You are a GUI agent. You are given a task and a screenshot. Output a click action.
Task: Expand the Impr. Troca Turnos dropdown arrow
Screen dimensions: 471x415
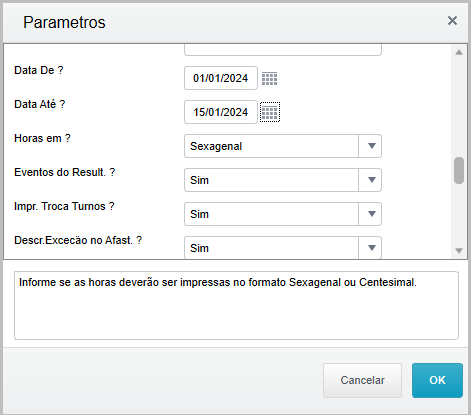tap(372, 214)
